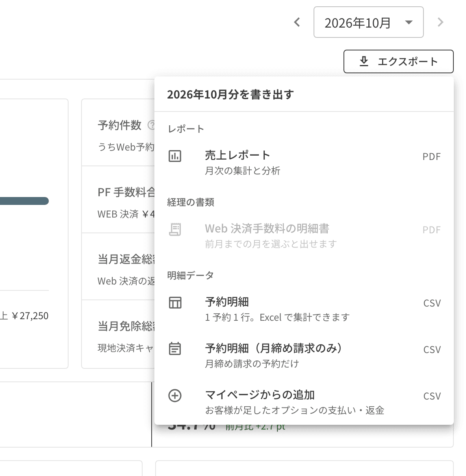Select the Web 決済手数料の明細書 entry
This screenshot has width=466, height=476.
click(x=304, y=236)
